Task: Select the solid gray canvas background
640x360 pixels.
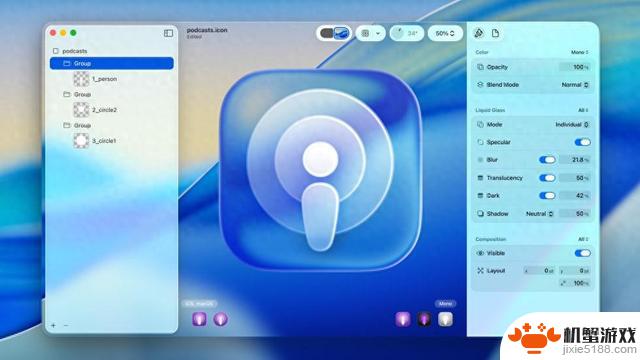Action: point(327,33)
